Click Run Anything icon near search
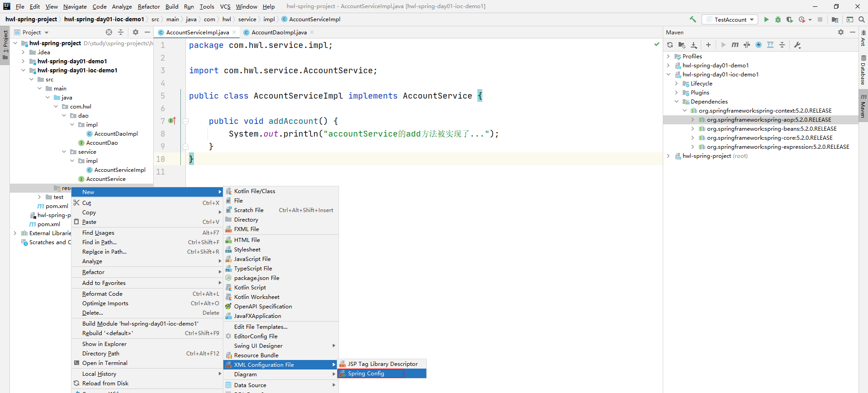The height and width of the screenshot is (393, 868). pos(850,19)
